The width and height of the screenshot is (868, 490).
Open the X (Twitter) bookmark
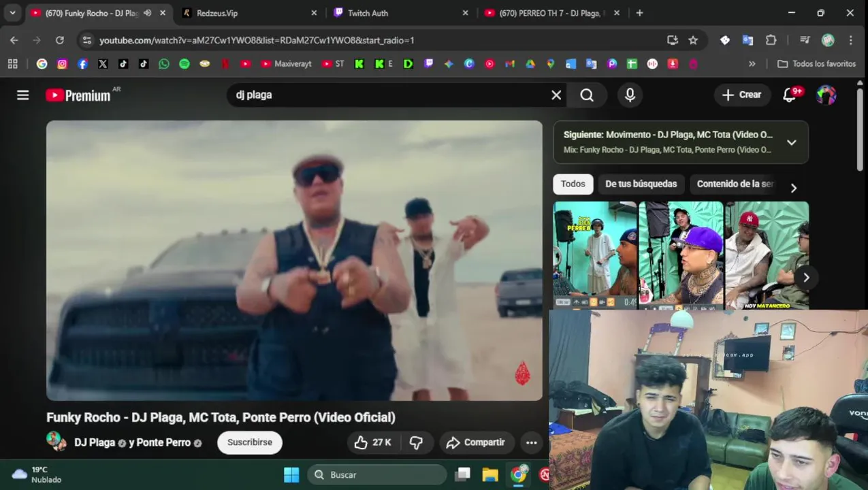(103, 64)
